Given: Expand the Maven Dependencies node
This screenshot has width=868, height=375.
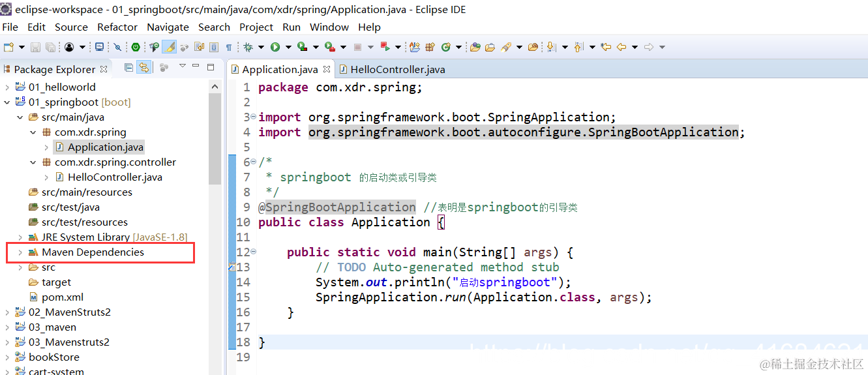Looking at the screenshot, I should 20,252.
